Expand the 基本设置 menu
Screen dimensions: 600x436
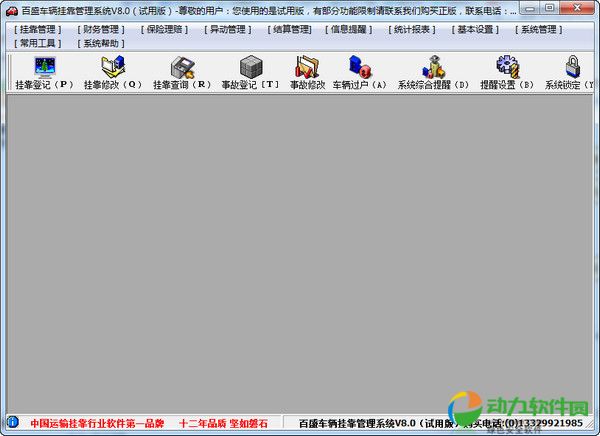coord(477,30)
